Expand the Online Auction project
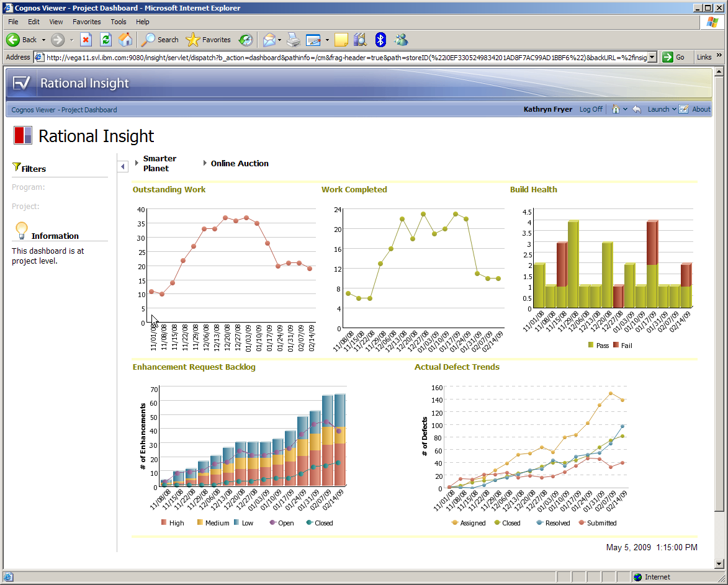 tap(205, 163)
